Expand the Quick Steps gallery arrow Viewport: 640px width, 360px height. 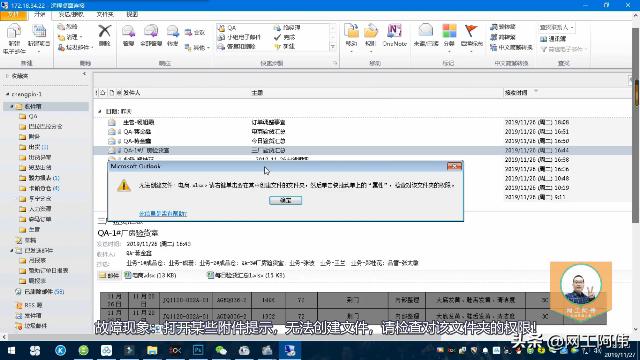(x=333, y=47)
